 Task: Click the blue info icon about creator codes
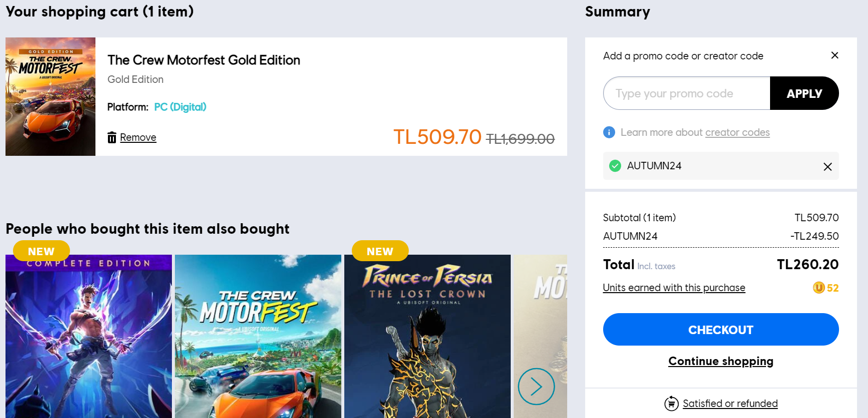click(x=609, y=132)
